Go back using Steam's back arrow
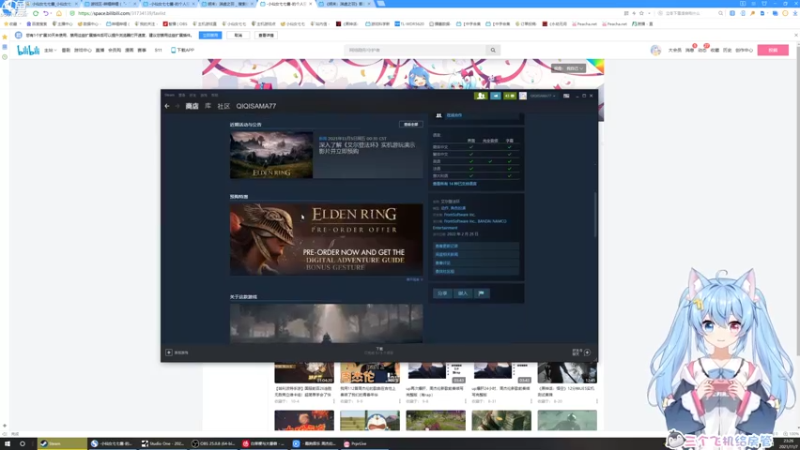 pyautogui.click(x=167, y=106)
